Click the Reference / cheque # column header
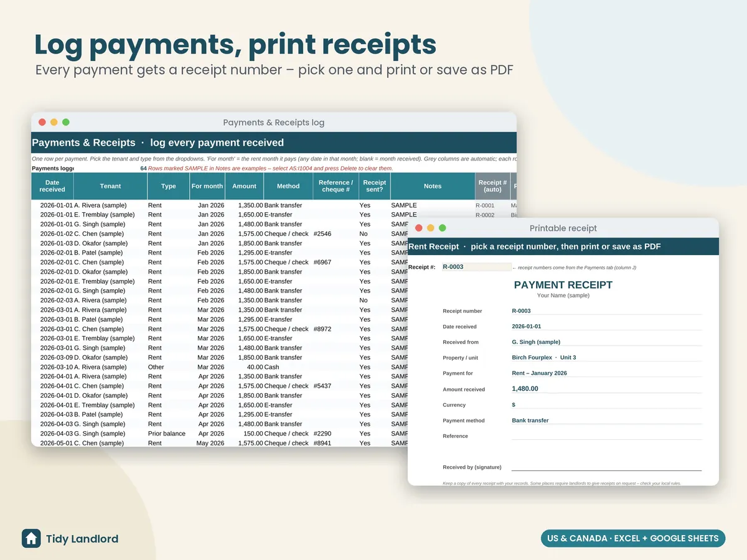This screenshot has height=560, width=747. coord(336,186)
